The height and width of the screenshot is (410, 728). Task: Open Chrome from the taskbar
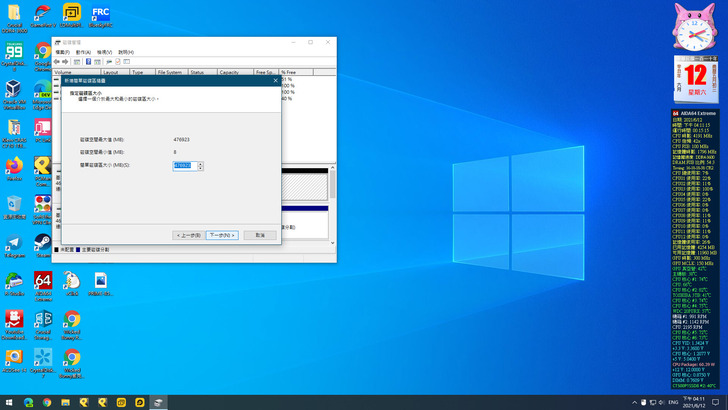[x=47, y=402]
